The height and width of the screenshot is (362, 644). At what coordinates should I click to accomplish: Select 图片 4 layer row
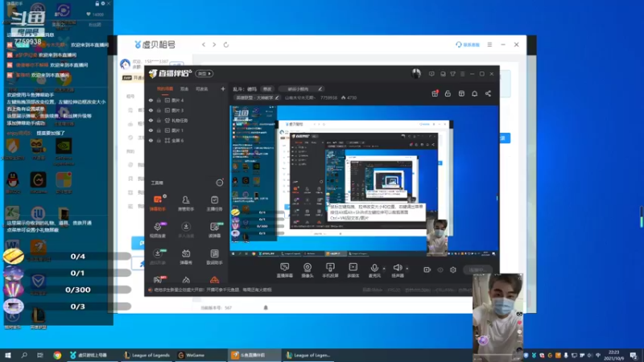pyautogui.click(x=187, y=100)
